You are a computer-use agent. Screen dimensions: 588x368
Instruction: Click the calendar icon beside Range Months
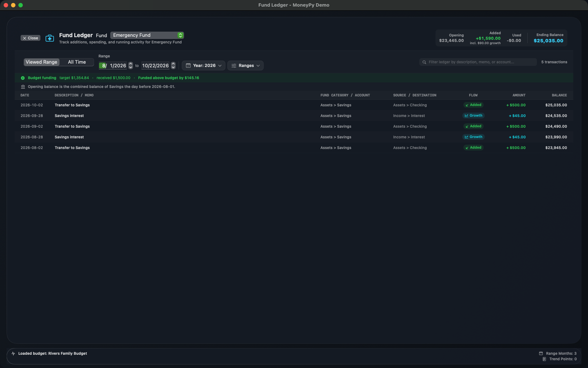(x=541, y=353)
